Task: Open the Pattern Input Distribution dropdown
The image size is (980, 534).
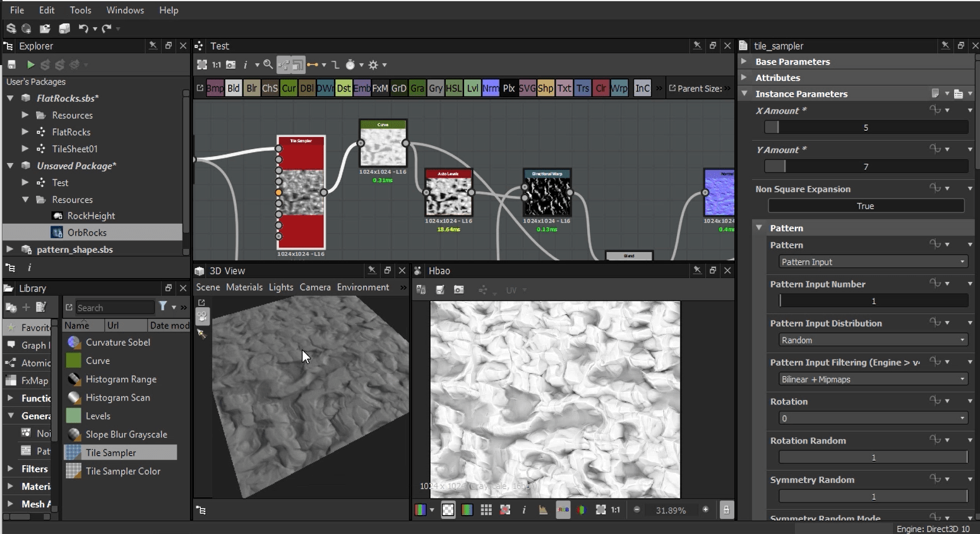Action: point(873,340)
